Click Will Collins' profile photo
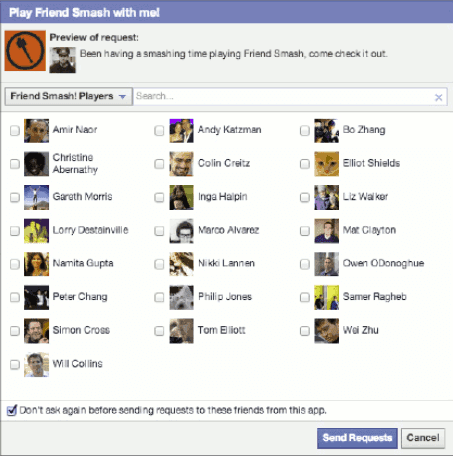The width and height of the screenshot is (453, 456). coord(36,364)
